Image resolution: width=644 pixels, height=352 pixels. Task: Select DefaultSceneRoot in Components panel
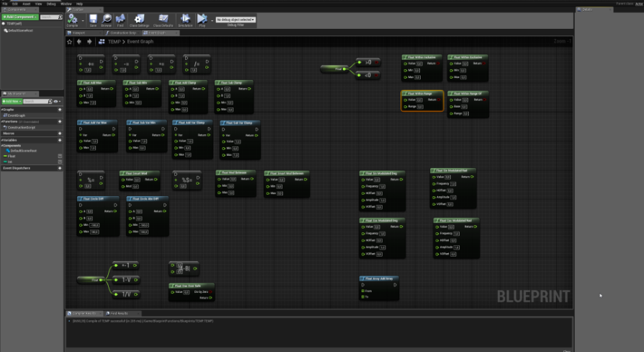pos(21,30)
